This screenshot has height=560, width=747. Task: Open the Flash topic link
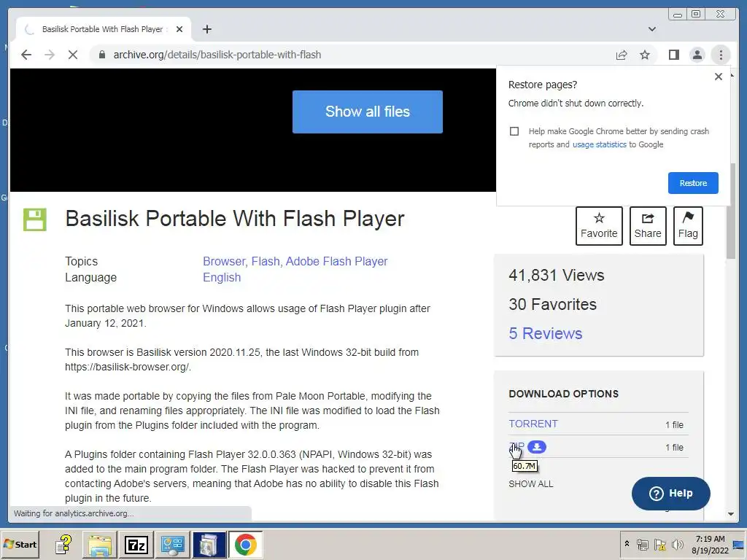(267, 262)
